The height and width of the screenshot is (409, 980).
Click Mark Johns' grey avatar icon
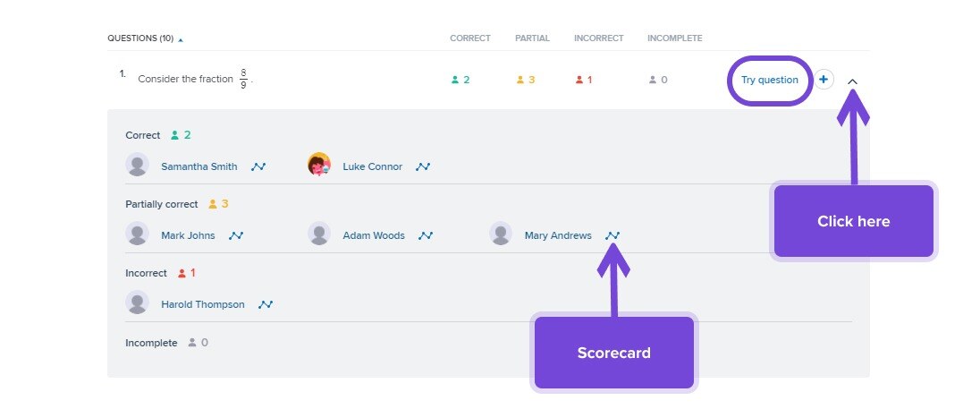pyautogui.click(x=137, y=234)
